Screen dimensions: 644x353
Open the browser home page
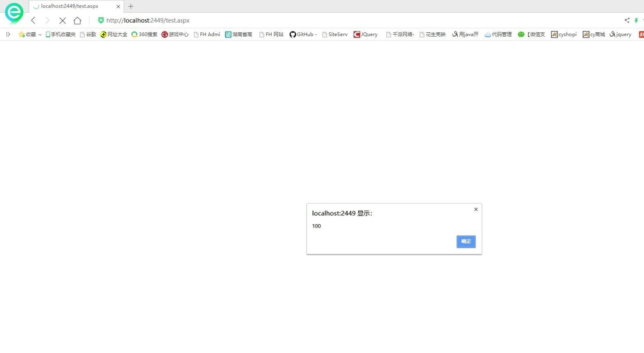coord(77,21)
